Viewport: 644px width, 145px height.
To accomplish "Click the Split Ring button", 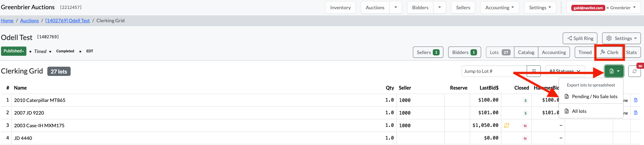I will point(580,38).
